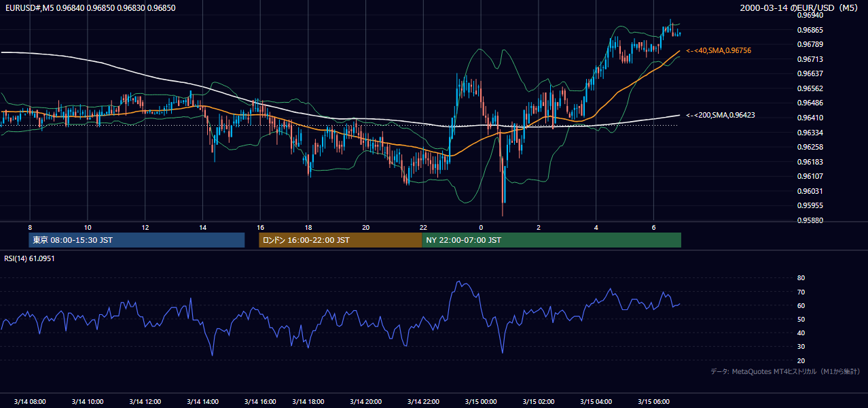Viewport: 868px width, 408px height.
Task: Click the time label 3/15 02:00
Action: coord(539,402)
